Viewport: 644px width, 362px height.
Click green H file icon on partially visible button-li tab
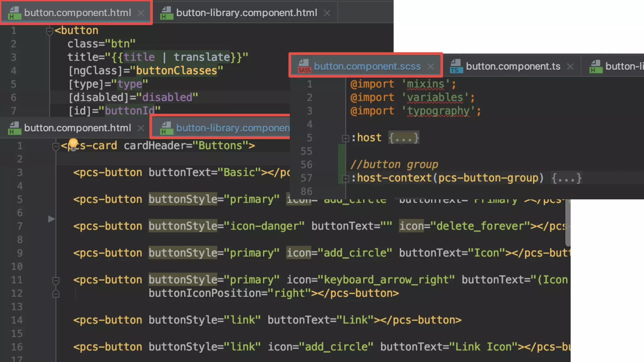(x=596, y=66)
